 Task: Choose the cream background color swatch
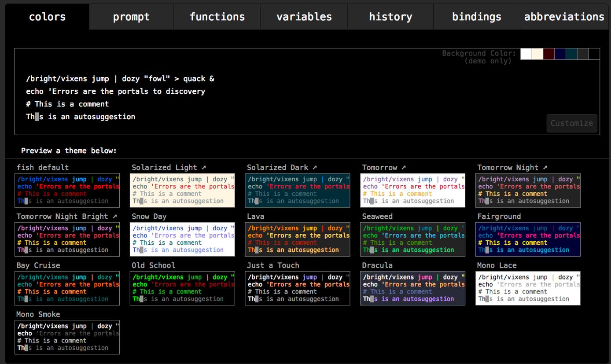537,54
